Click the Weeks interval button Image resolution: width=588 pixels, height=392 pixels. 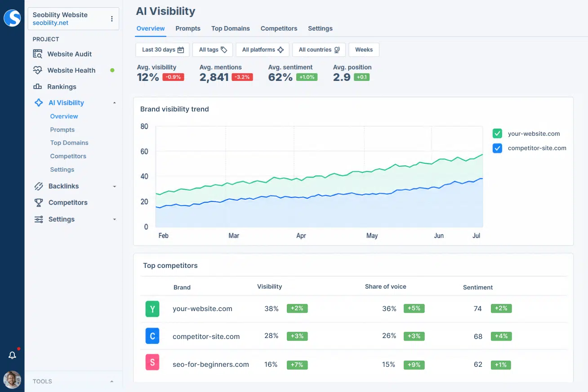coord(364,50)
